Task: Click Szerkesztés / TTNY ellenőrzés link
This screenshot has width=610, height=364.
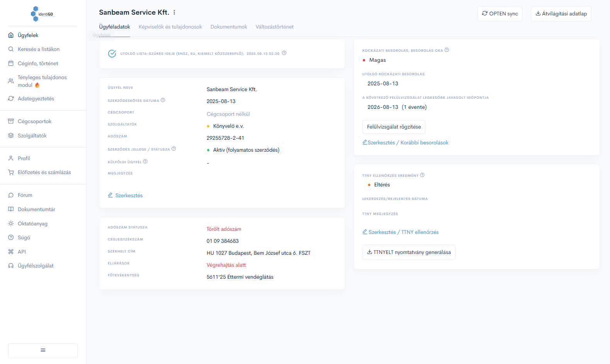Action: click(400, 232)
